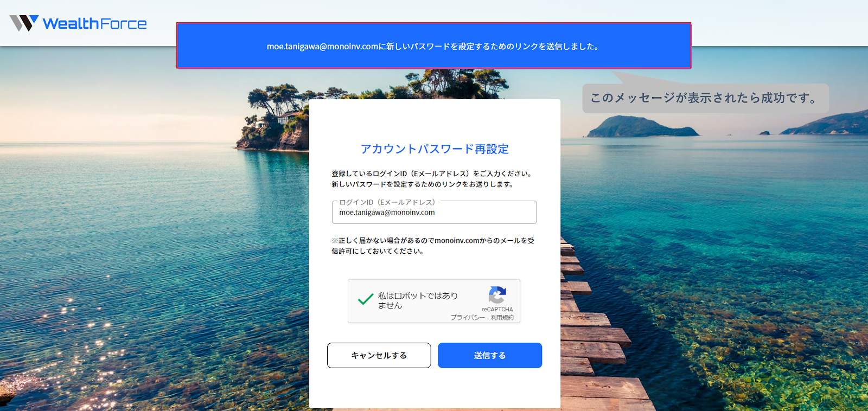868x411 pixels.
Task: Click the blue password link sent notification banner
Action: tap(433, 46)
